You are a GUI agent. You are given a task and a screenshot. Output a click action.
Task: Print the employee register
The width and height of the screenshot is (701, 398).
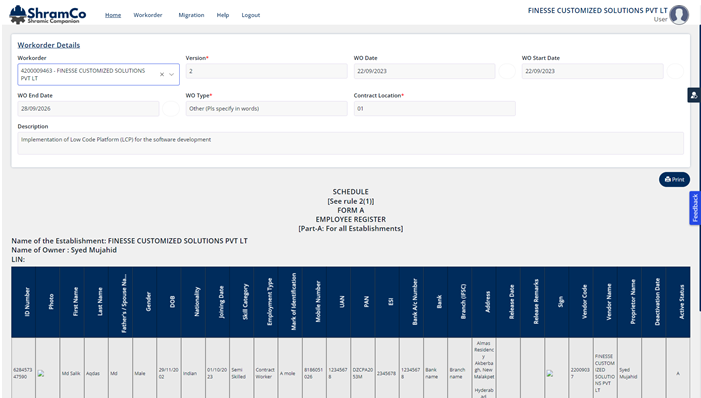coord(674,179)
